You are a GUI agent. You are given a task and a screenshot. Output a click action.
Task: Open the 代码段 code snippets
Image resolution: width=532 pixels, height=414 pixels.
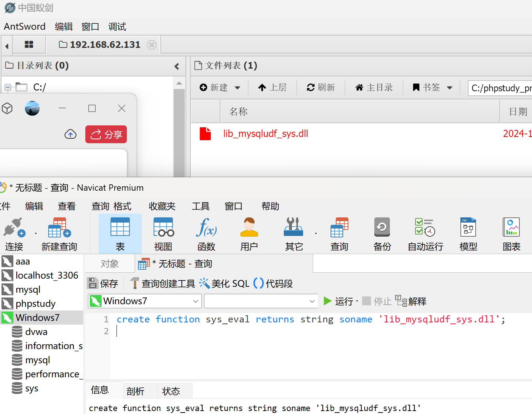point(273,284)
